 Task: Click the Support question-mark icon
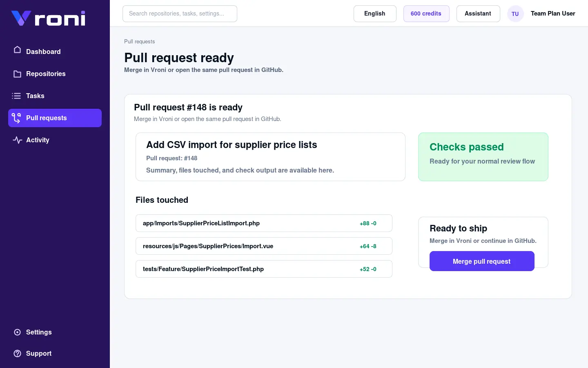coord(17,353)
